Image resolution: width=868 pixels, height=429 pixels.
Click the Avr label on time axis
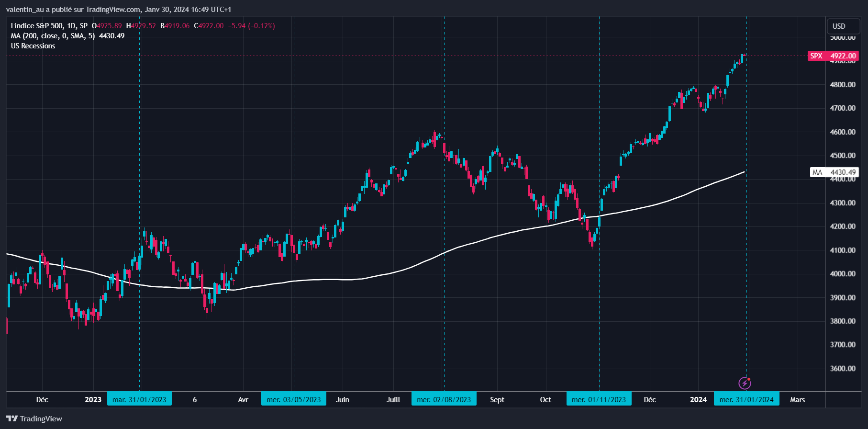(243, 399)
